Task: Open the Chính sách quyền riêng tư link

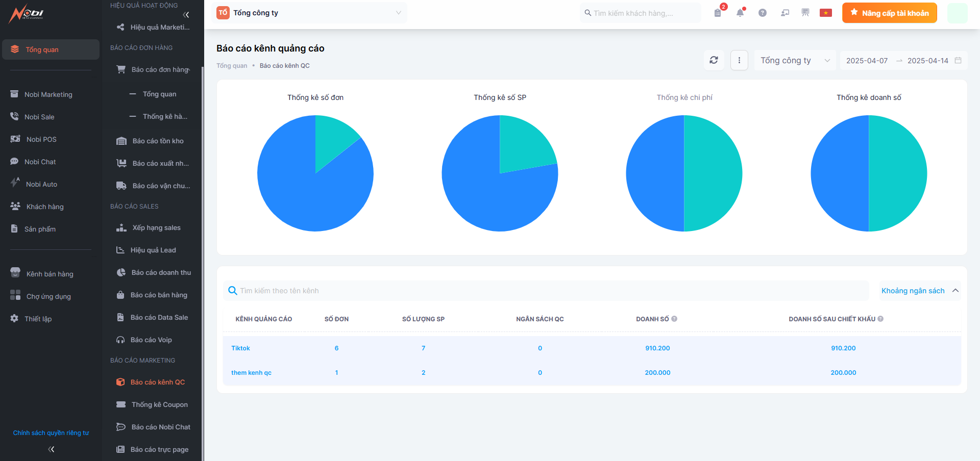Action: coord(51,433)
